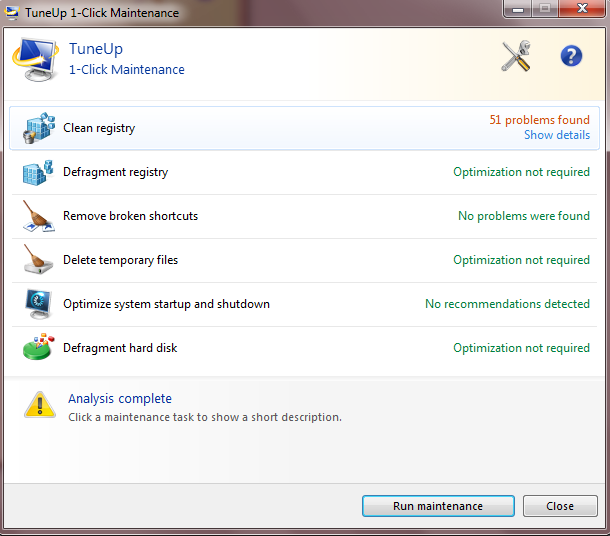Select the Defragment hard disk task label
The width and height of the screenshot is (610, 536).
coord(120,348)
